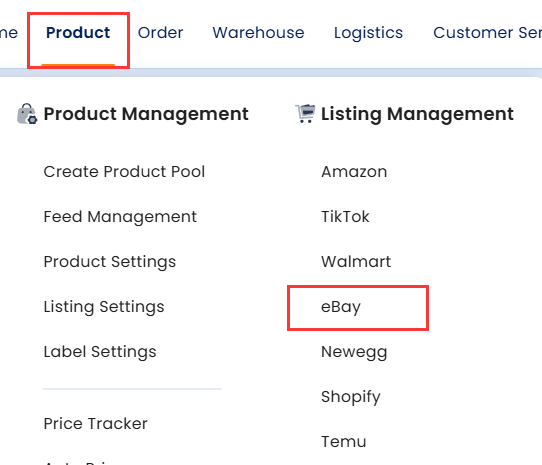Open Feed Management
The image size is (542, 465).
click(x=120, y=217)
